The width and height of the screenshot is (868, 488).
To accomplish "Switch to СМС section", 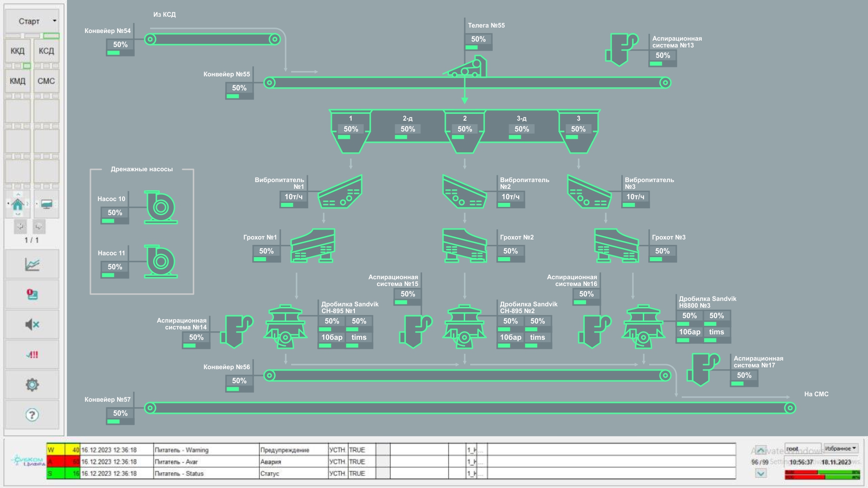I will pos(46,81).
